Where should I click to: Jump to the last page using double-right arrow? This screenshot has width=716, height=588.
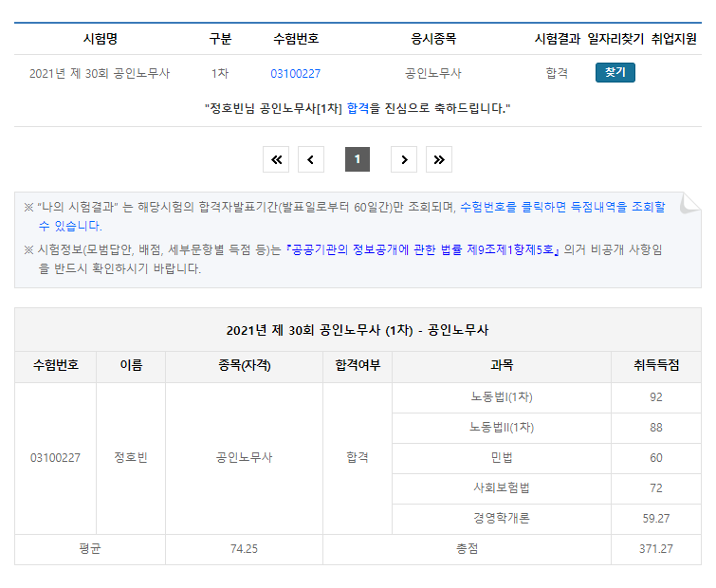438,159
